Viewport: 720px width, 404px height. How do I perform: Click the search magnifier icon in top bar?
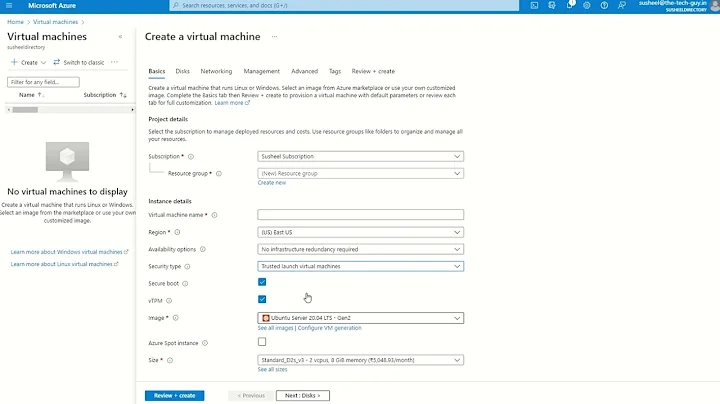[175, 6]
